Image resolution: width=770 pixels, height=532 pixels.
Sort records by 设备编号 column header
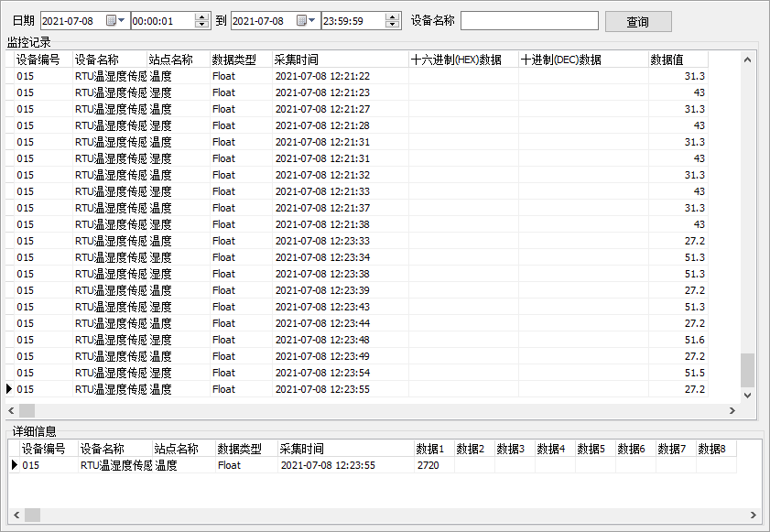[44, 60]
